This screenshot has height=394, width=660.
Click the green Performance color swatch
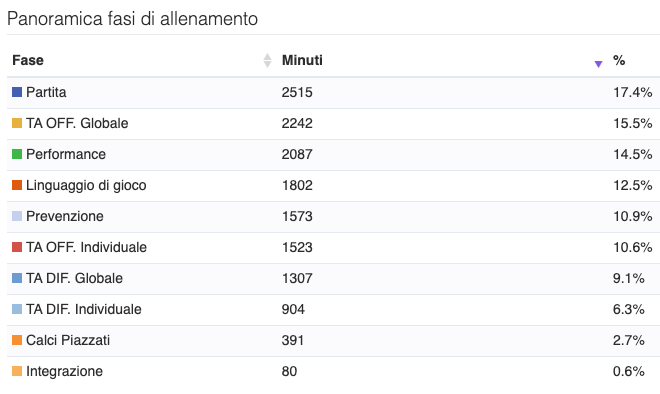click(x=17, y=154)
